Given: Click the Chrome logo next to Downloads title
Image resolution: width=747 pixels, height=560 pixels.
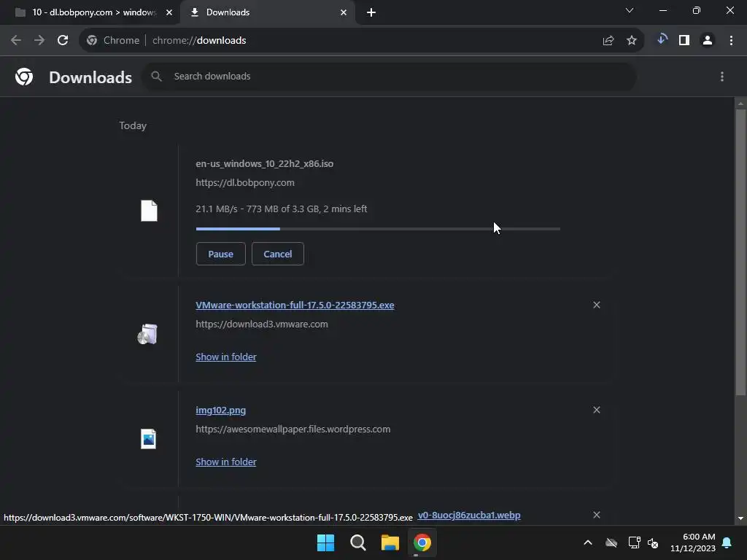Looking at the screenshot, I should [x=24, y=77].
